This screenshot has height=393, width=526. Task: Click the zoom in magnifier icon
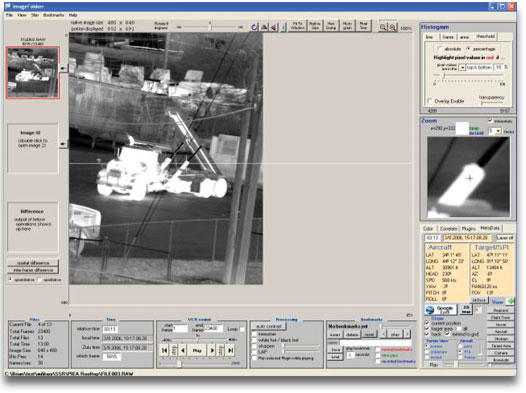click(382, 27)
